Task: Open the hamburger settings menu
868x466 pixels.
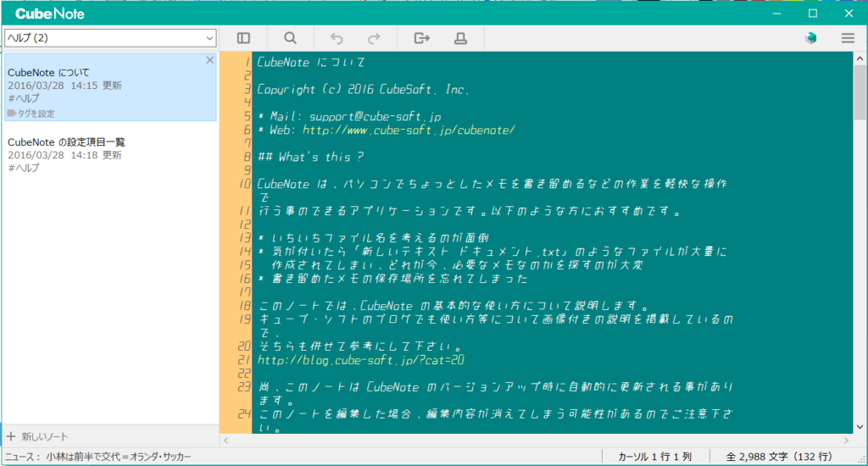Action: click(x=848, y=38)
